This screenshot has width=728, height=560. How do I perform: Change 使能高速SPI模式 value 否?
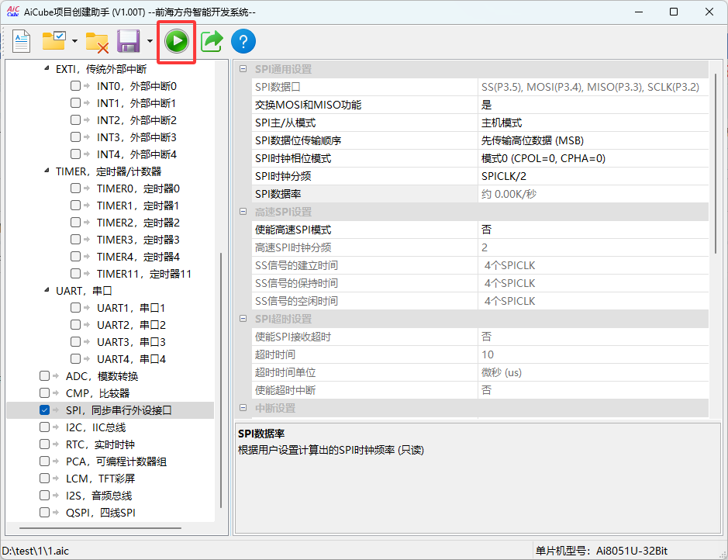[x=593, y=230]
